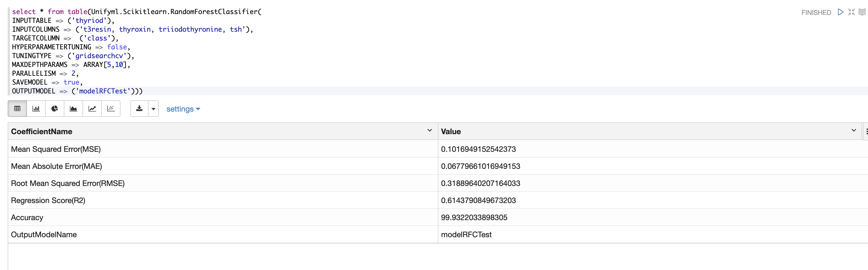This screenshot has width=868, height=270.
Task: Select Root Mean Squared Error(RMSE) cell
Action: tap(223, 183)
